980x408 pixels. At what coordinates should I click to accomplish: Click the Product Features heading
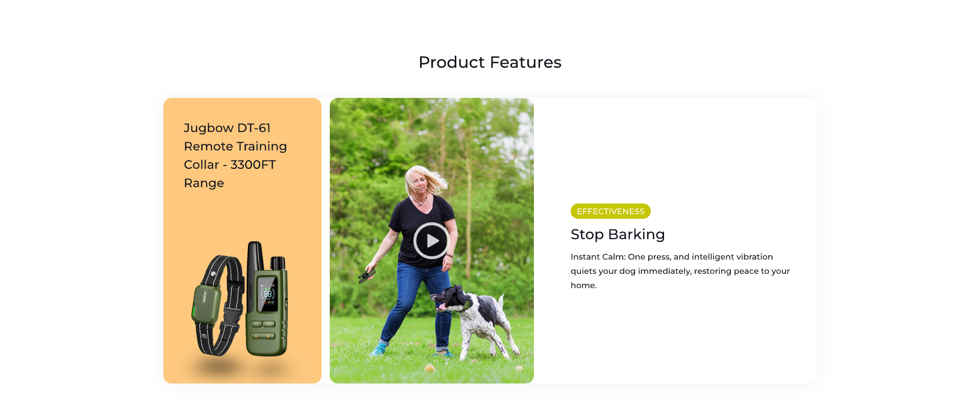tap(490, 62)
